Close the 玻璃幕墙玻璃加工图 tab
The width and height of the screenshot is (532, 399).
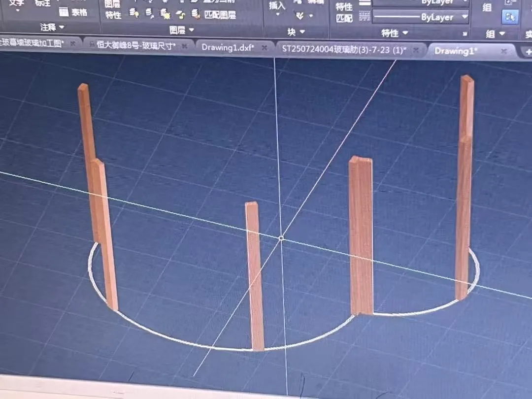[72, 44]
